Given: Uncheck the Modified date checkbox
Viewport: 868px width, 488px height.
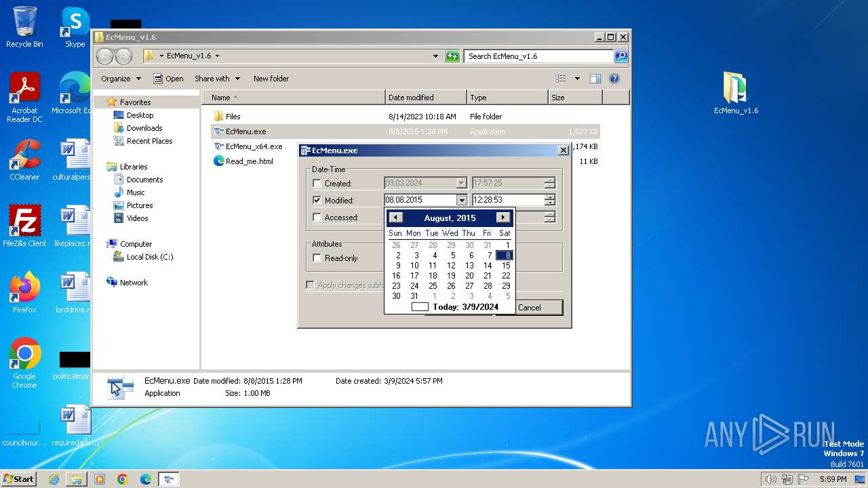Looking at the screenshot, I should pyautogui.click(x=317, y=201).
